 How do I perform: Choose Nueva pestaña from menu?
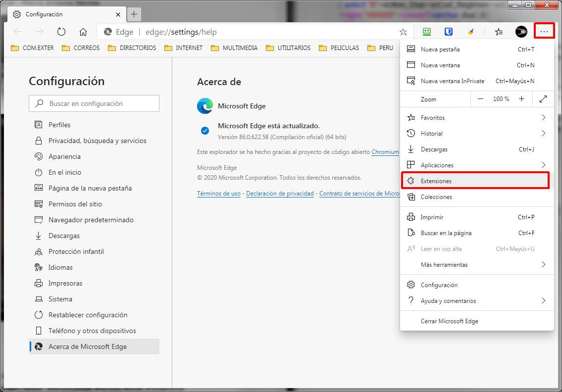[477, 49]
